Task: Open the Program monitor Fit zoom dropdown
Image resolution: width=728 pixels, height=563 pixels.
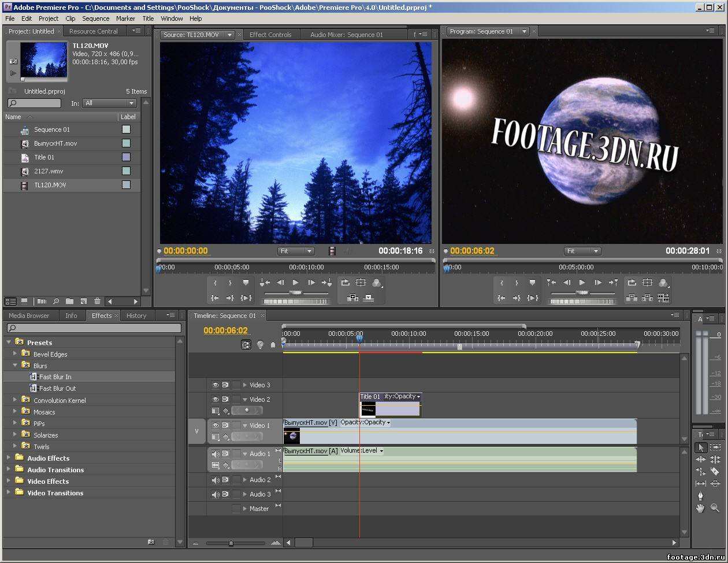Action: click(x=582, y=251)
